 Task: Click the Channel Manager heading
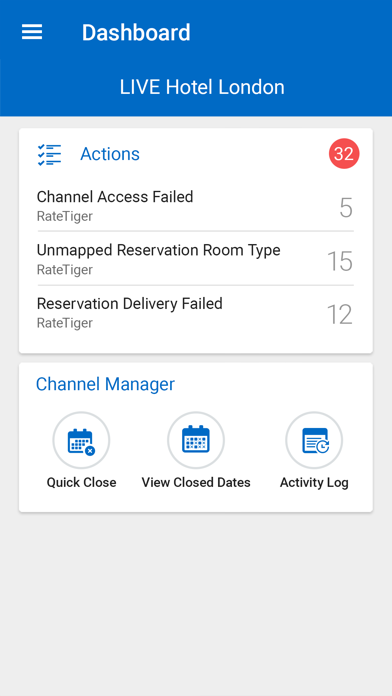(105, 384)
